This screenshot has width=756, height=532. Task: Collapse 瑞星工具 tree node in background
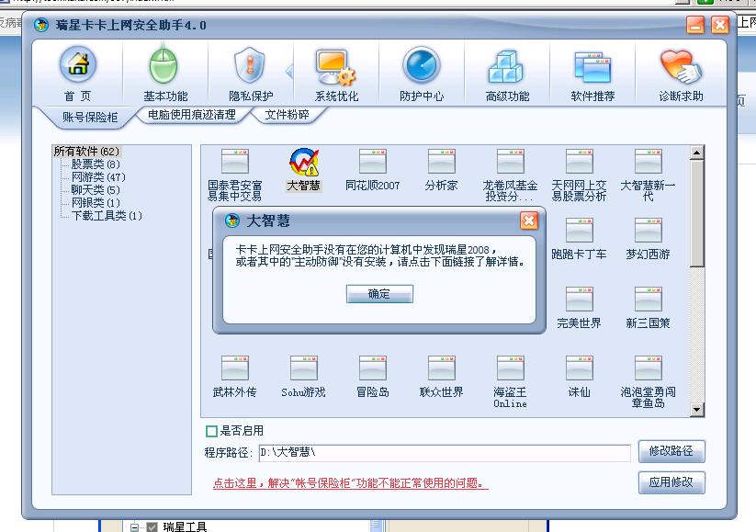(x=134, y=527)
